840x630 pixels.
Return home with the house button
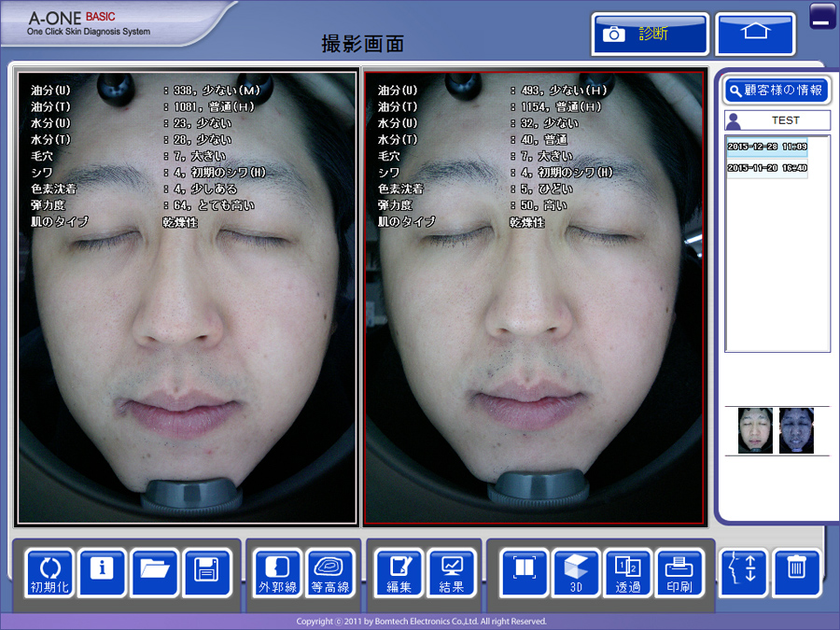[755, 34]
